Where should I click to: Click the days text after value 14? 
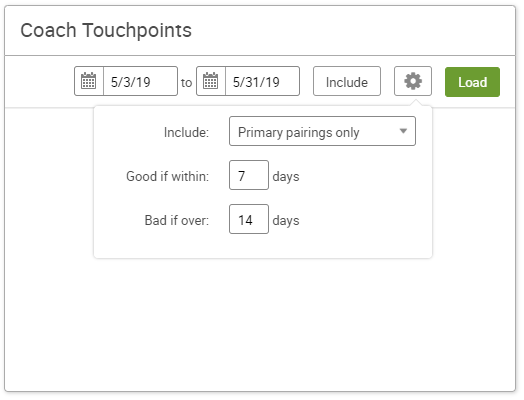(x=286, y=221)
